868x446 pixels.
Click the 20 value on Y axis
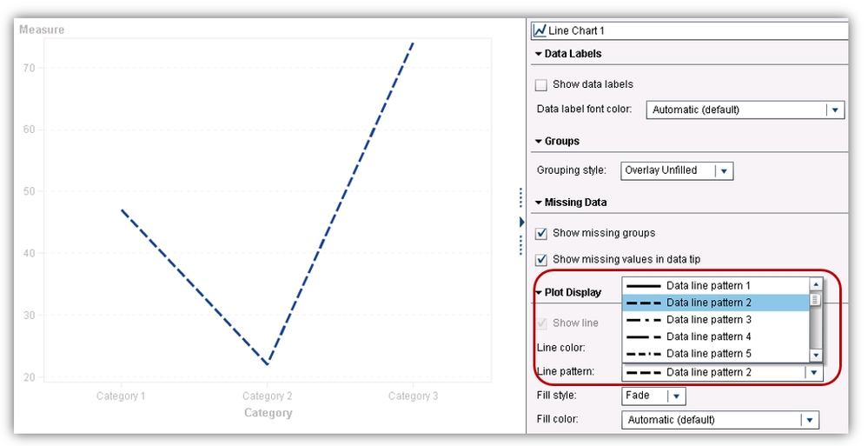click(29, 377)
